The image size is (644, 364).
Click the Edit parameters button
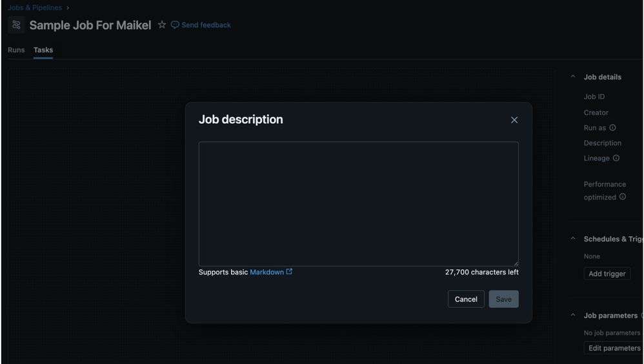coord(614,348)
